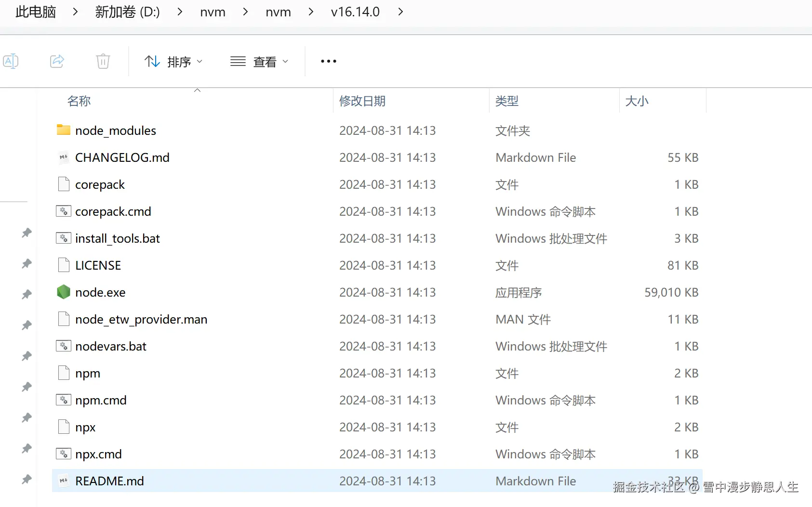
Task: Click the install_tools.bat batch file icon
Action: (x=64, y=238)
